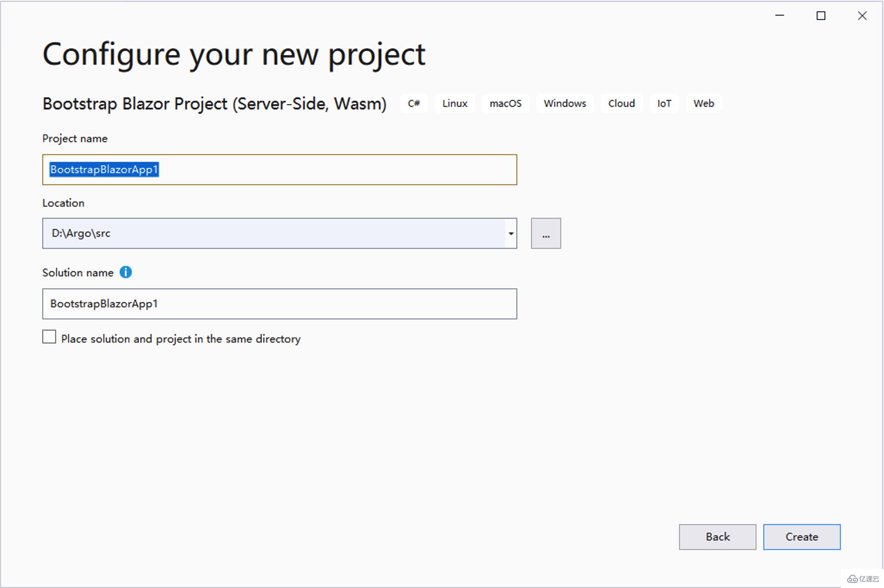Select the Project name input field

(x=280, y=169)
